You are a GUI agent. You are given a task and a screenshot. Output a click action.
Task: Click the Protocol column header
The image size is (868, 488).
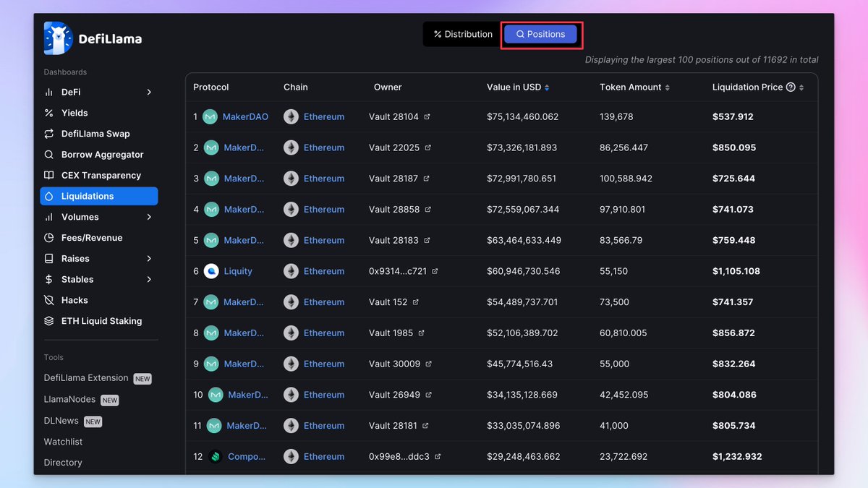(211, 87)
